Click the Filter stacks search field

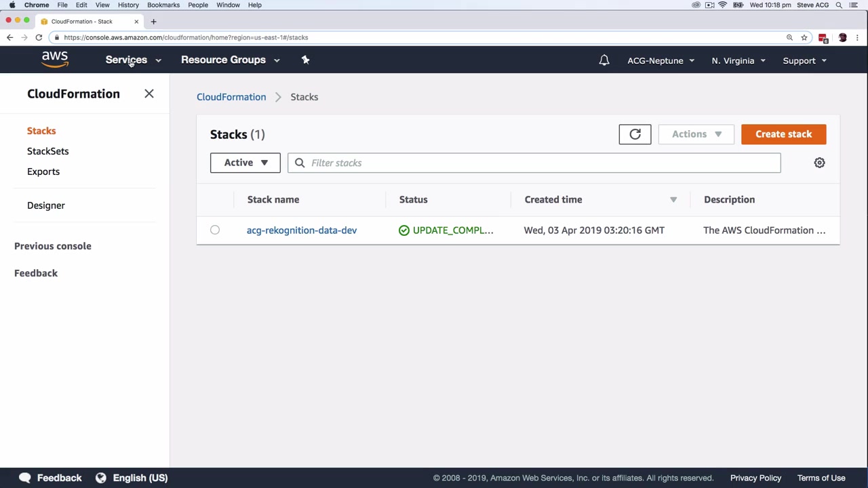534,163
